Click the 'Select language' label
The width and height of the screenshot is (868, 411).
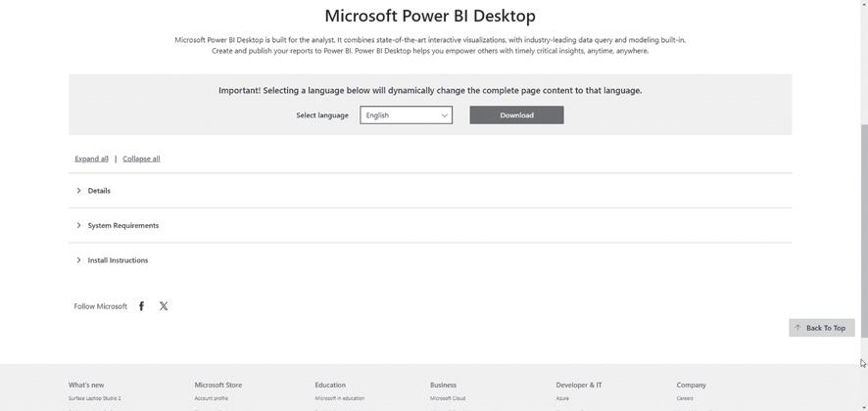[x=322, y=115]
